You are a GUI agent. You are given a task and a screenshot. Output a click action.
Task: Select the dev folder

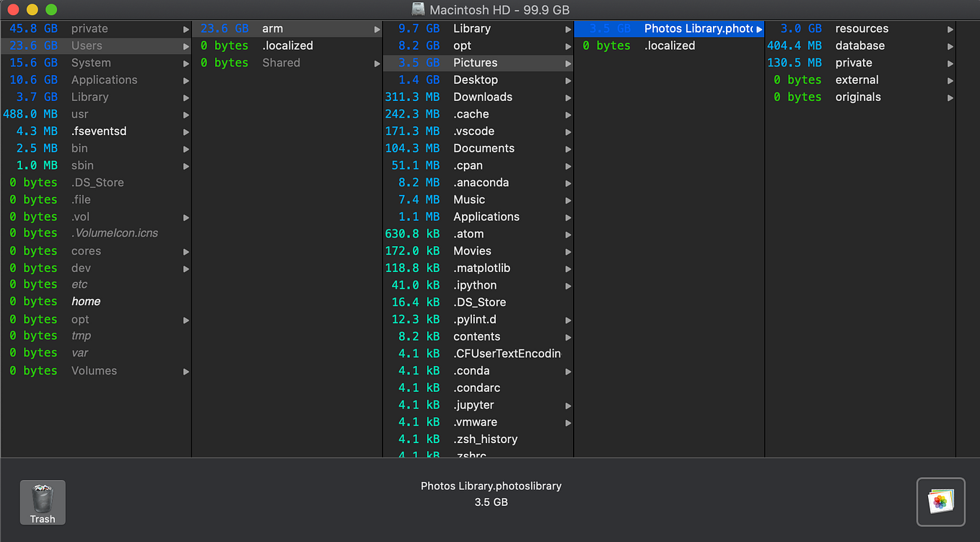click(96, 268)
